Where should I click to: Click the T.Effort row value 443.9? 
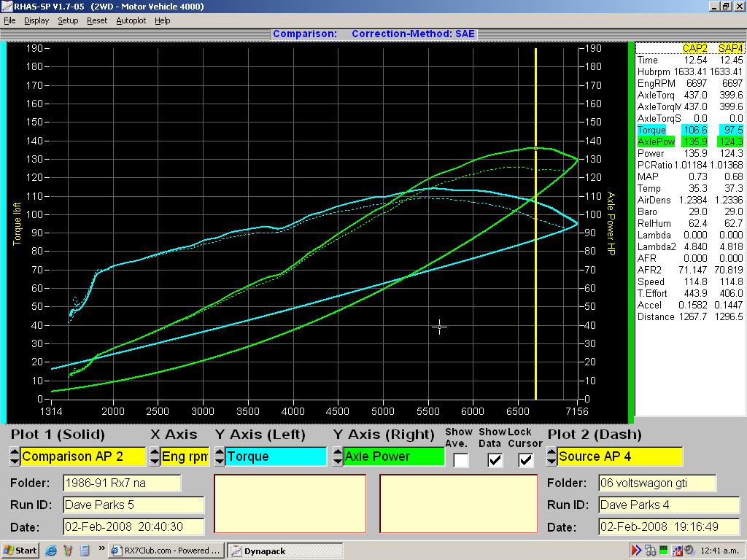point(695,293)
